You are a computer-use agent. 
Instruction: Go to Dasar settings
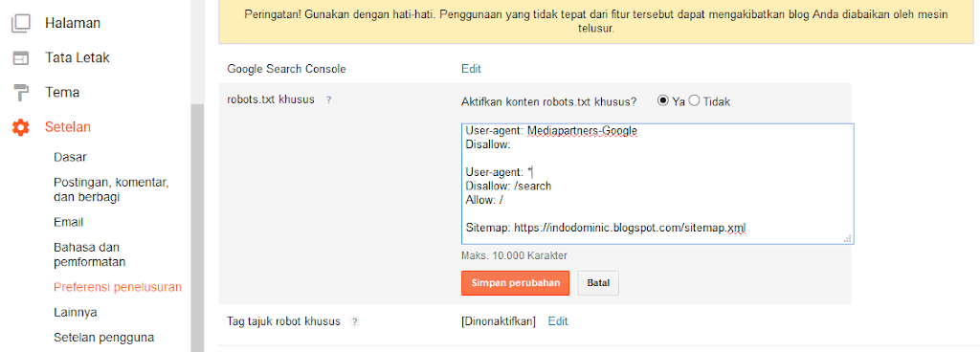click(x=70, y=157)
